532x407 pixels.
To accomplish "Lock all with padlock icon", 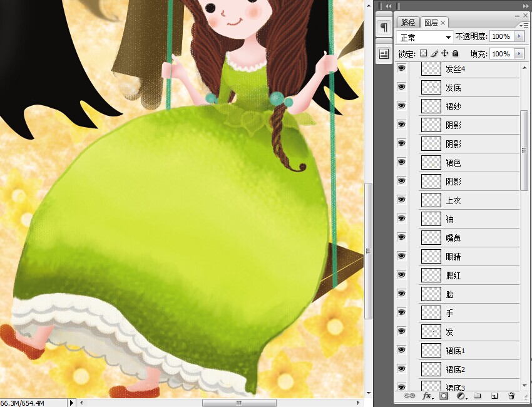I will [x=455, y=53].
